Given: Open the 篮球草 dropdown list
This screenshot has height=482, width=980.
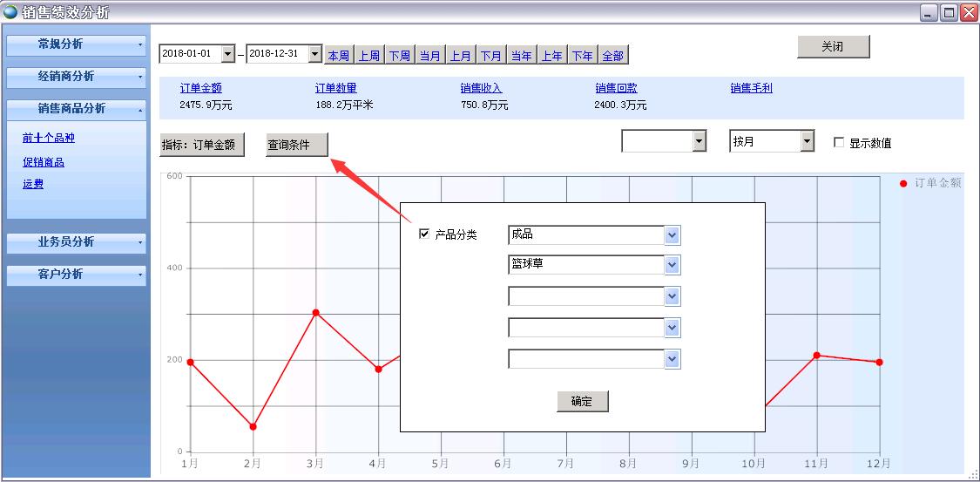Looking at the screenshot, I should (x=672, y=265).
